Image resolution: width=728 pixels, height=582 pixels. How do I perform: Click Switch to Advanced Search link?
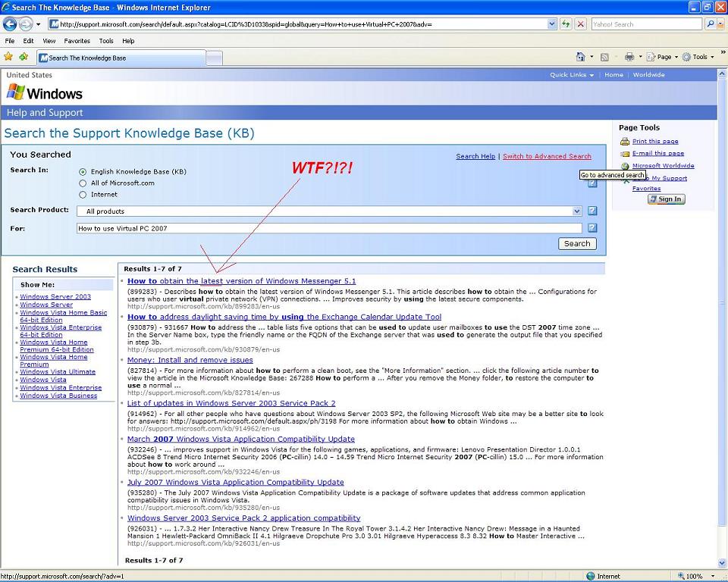pos(547,156)
